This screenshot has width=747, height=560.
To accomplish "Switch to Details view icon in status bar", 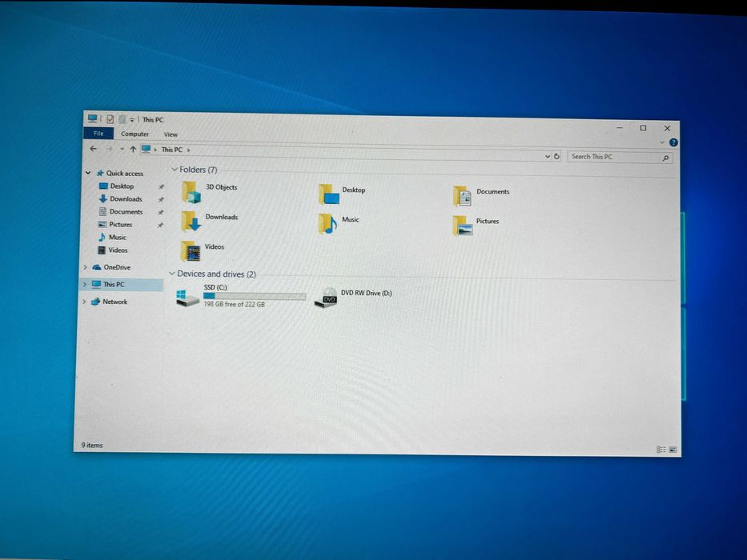I will click(x=661, y=450).
